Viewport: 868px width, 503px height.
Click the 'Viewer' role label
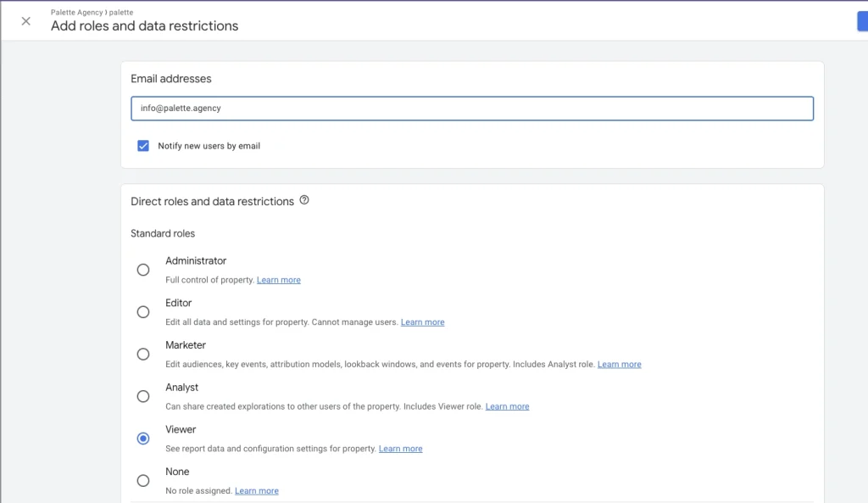coord(181,429)
